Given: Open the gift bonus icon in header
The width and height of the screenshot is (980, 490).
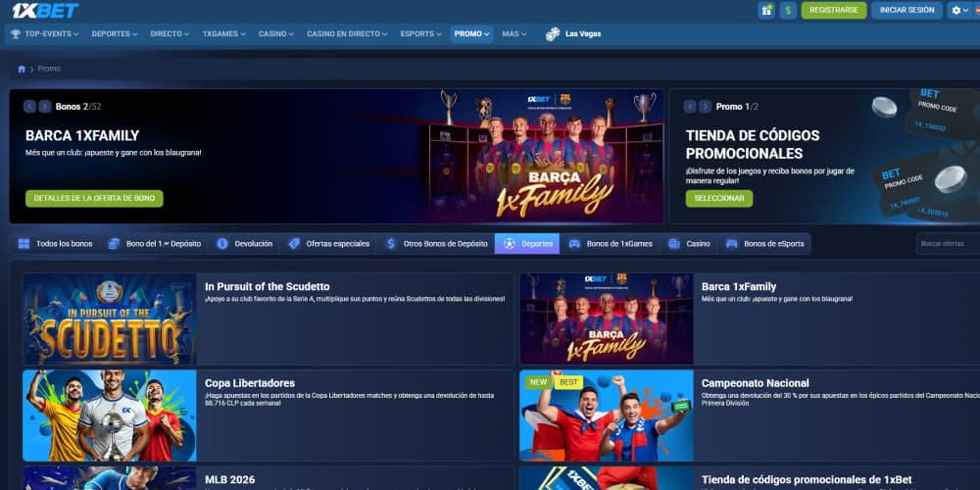Looking at the screenshot, I should pos(766,10).
